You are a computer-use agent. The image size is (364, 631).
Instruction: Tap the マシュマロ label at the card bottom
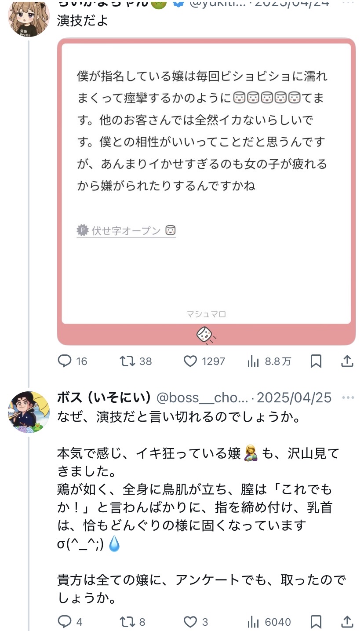206,314
